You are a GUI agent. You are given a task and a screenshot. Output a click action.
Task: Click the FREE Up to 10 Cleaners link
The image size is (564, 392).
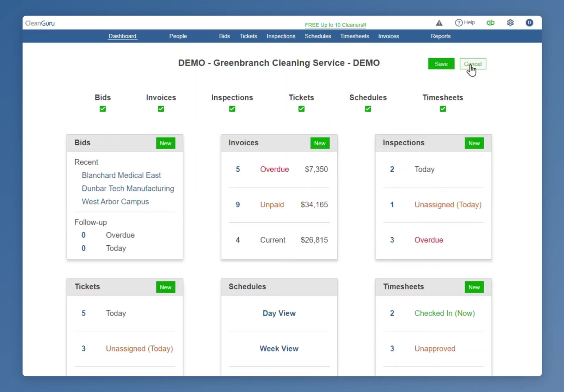click(335, 25)
